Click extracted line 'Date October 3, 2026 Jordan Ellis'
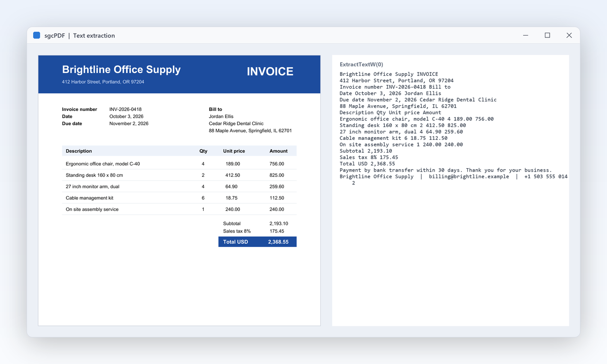Screen dimensions: 607x364 (390, 93)
